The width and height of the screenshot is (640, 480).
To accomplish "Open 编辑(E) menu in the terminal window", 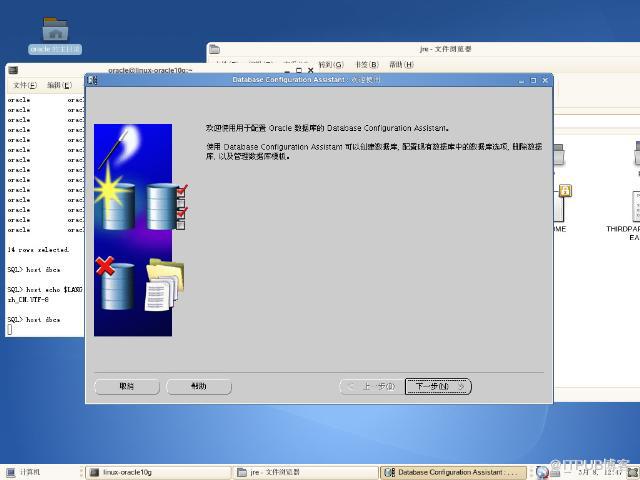I will pos(60,85).
